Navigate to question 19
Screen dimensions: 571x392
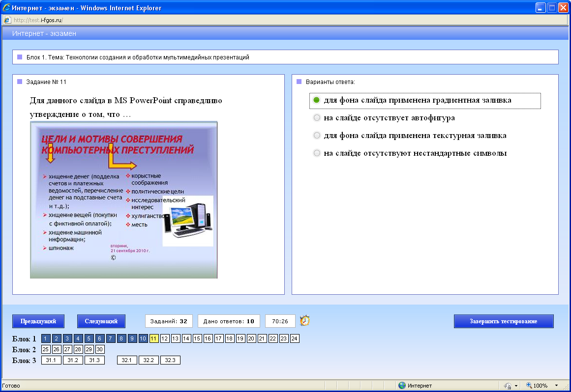tap(240, 338)
